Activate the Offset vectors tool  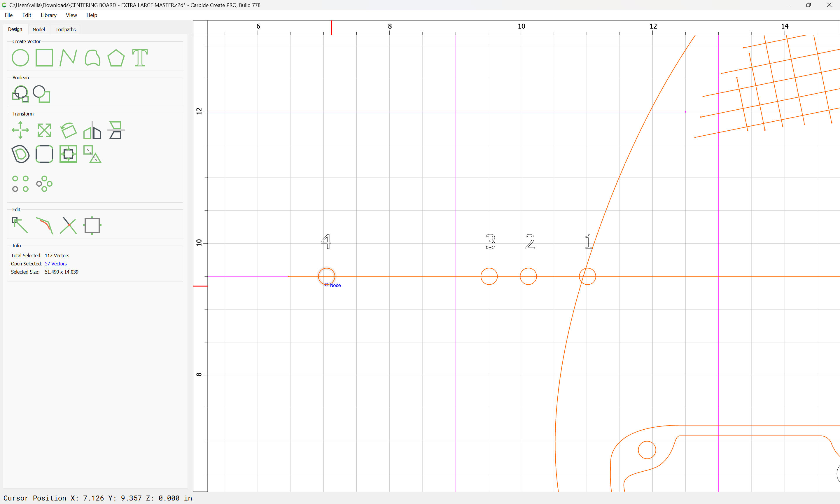click(x=20, y=154)
